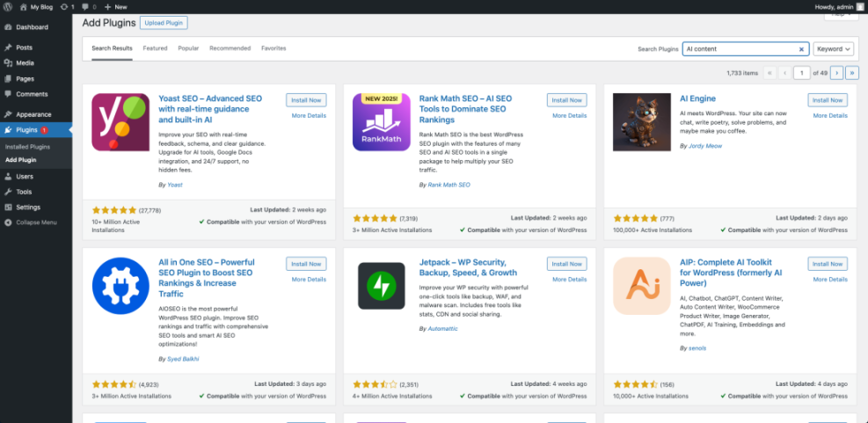868x423 pixels.
Task: Open the Jetpack plugin title link
Action: click(469, 267)
